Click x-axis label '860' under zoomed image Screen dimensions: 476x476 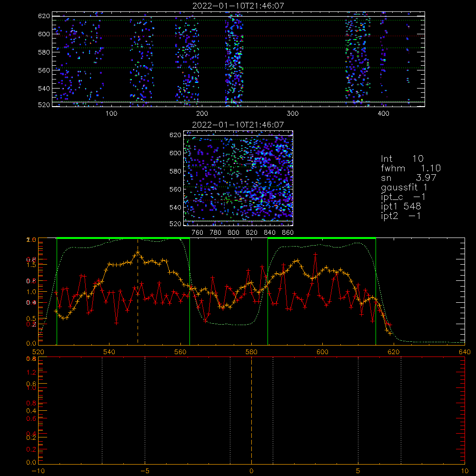tap(288, 233)
